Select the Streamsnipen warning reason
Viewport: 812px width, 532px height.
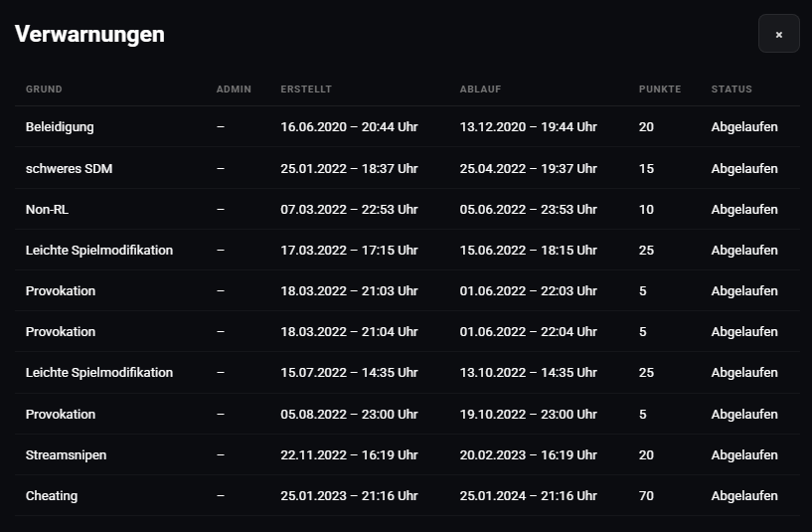pos(66,454)
